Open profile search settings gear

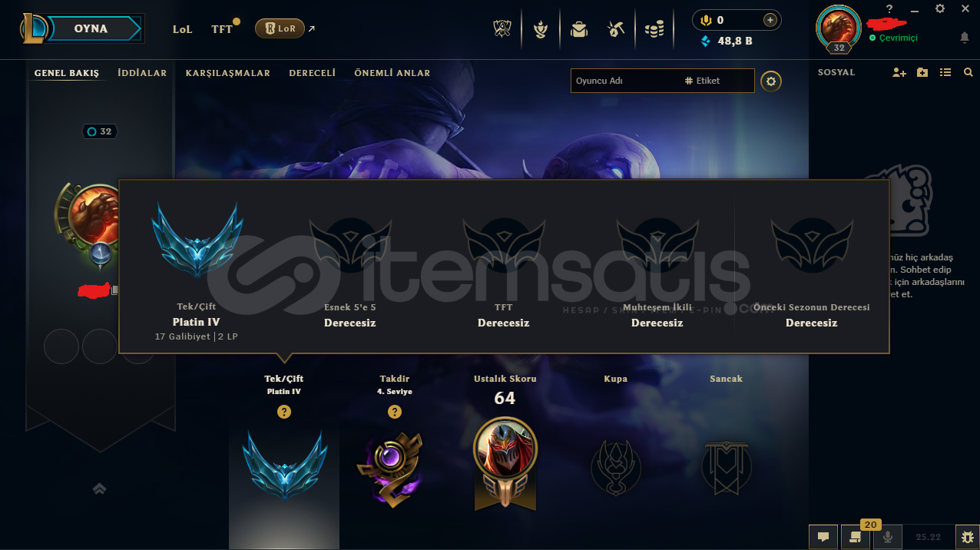point(771,81)
